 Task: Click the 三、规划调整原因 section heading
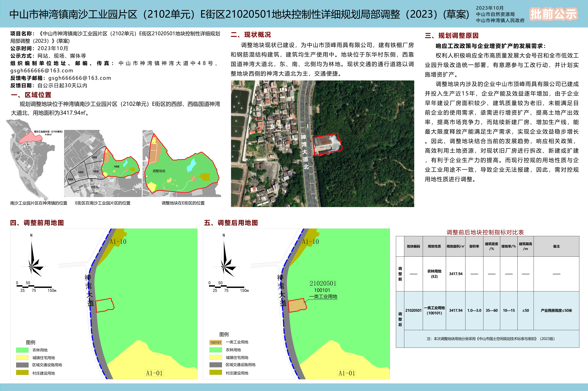click(x=452, y=36)
